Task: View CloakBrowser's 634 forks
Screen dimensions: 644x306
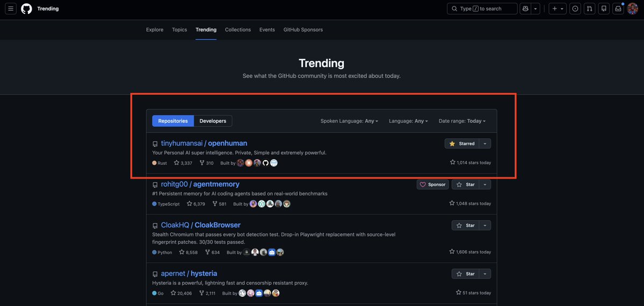Action: click(212, 252)
